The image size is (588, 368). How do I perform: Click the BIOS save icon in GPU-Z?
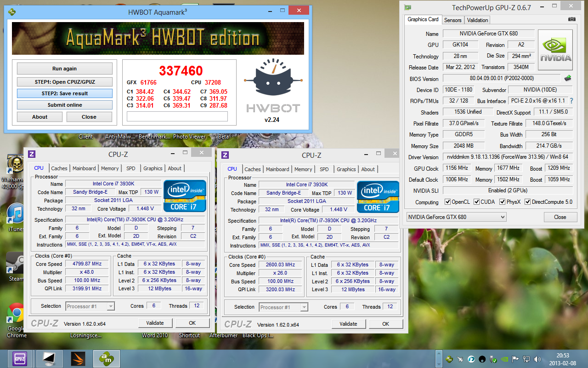tap(568, 78)
